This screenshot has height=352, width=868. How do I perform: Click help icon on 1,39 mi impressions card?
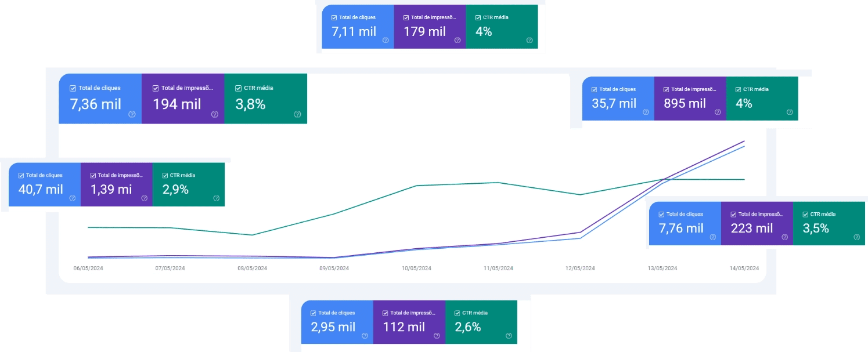point(144,198)
